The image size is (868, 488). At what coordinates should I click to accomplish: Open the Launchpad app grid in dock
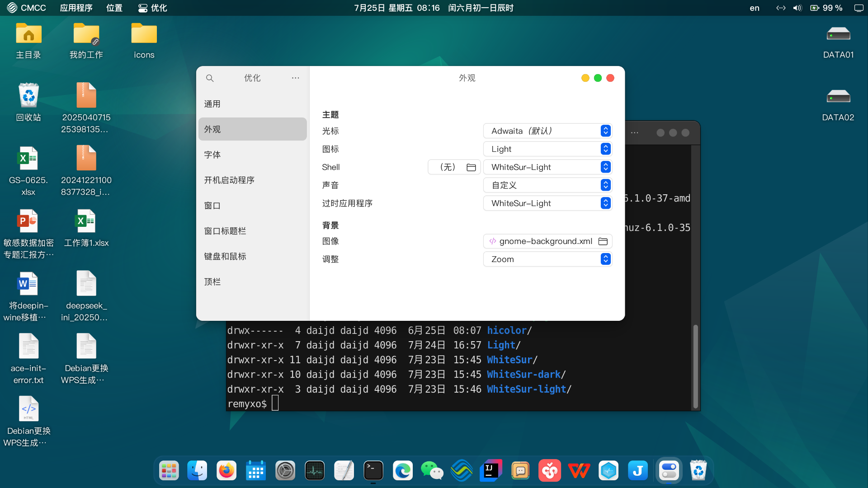click(169, 471)
